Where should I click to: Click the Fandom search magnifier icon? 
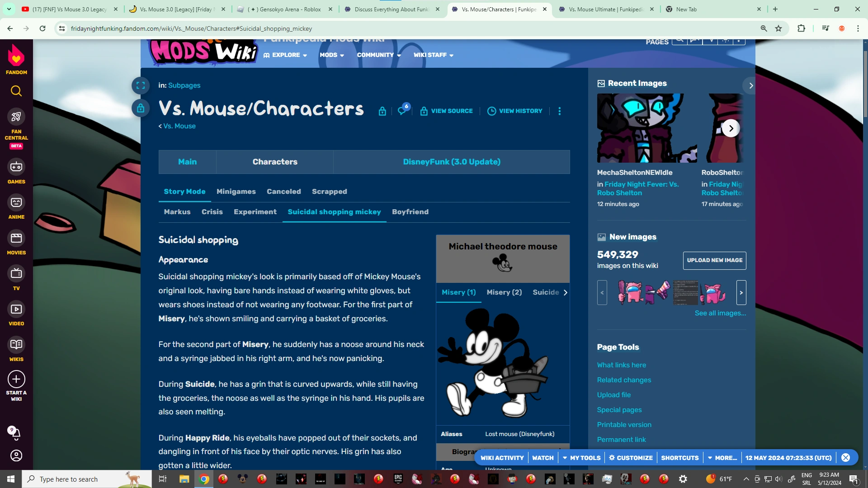pos(16,91)
